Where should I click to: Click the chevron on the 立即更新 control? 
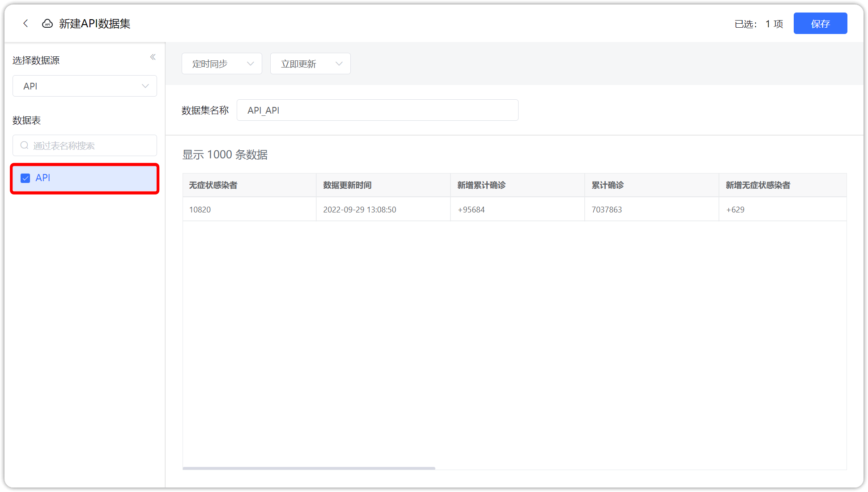tap(339, 64)
